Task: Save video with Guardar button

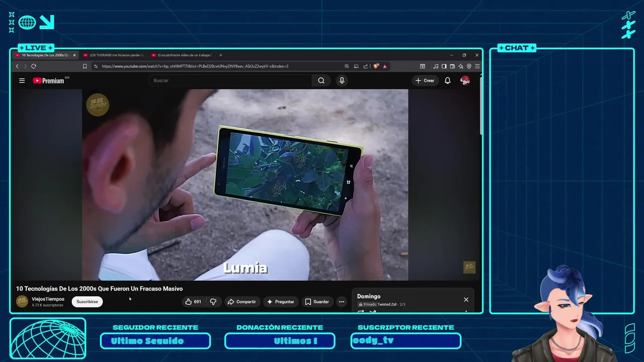Action: pyautogui.click(x=317, y=302)
